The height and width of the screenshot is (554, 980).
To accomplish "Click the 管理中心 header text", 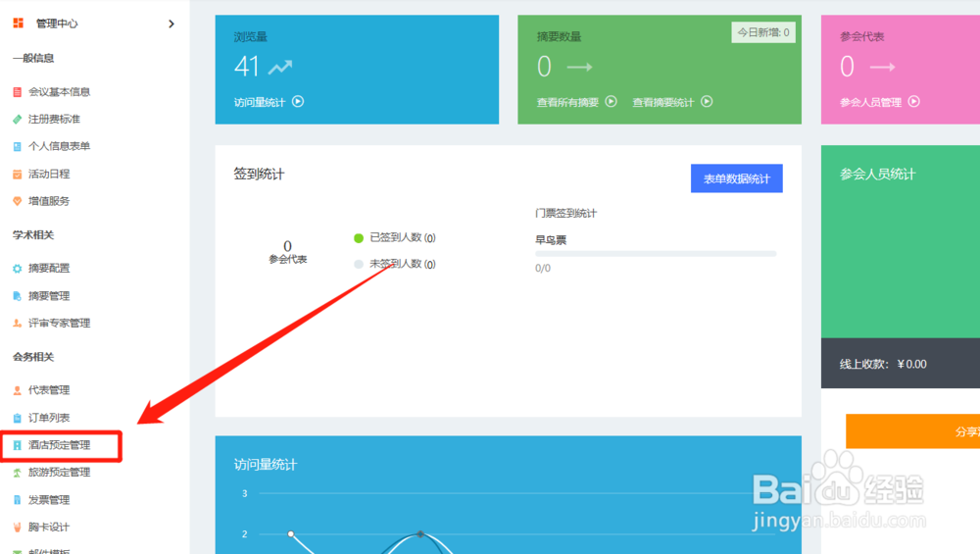I will (x=57, y=24).
